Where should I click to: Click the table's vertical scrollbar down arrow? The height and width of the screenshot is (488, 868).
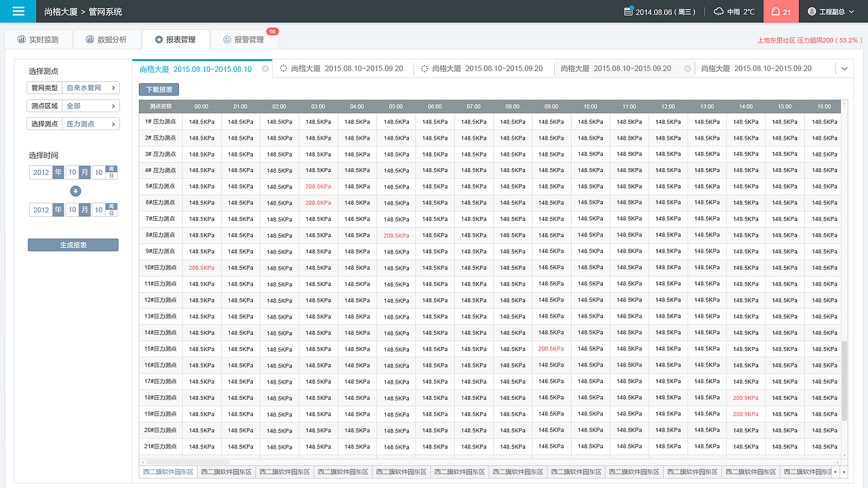coord(844,455)
